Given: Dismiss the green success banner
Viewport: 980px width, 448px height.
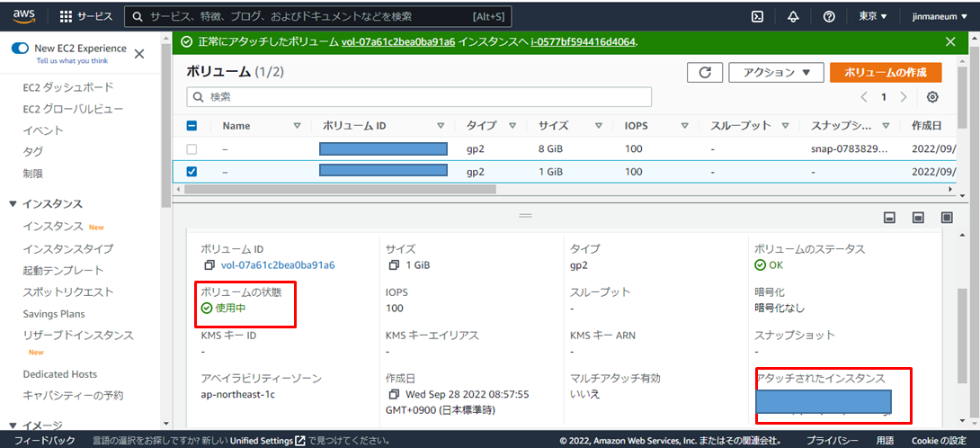Looking at the screenshot, I should [x=950, y=42].
